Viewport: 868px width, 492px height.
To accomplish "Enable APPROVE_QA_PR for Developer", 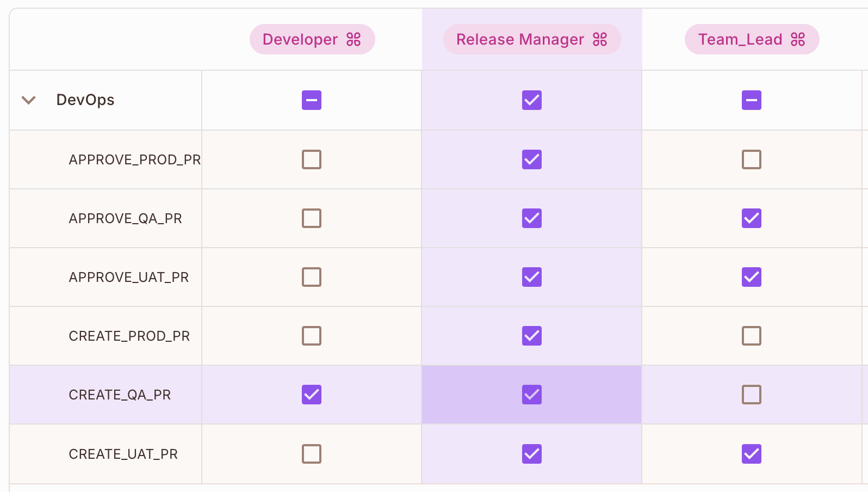I will coord(312,218).
